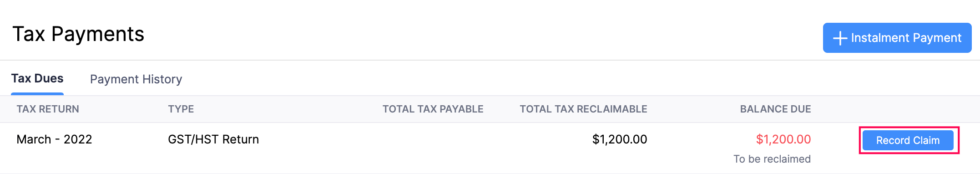This screenshot has height=174, width=980.
Task: Select the Tax Dues tab
Action: pyautogui.click(x=37, y=78)
